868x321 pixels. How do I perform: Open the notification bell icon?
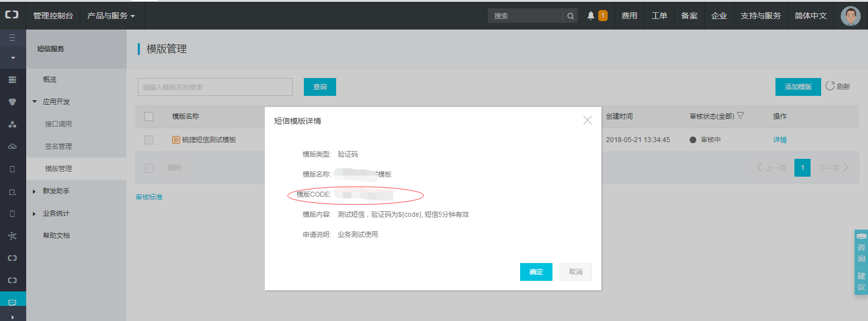591,16
